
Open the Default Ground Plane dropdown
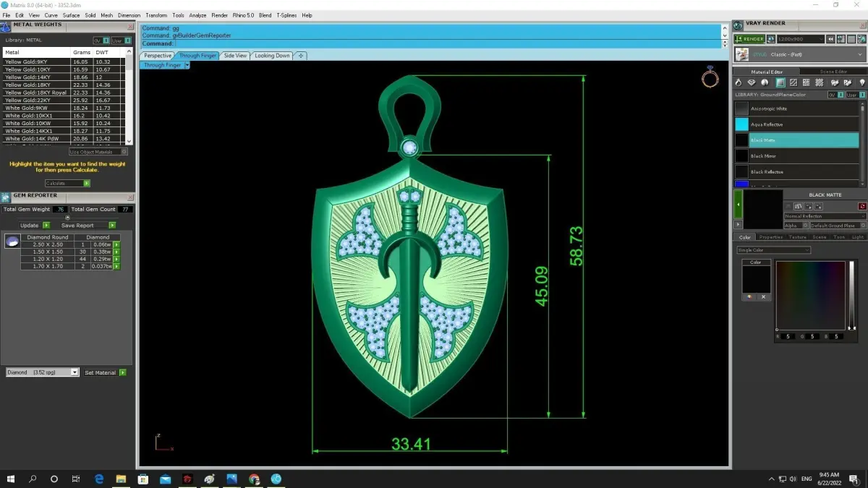pos(838,226)
